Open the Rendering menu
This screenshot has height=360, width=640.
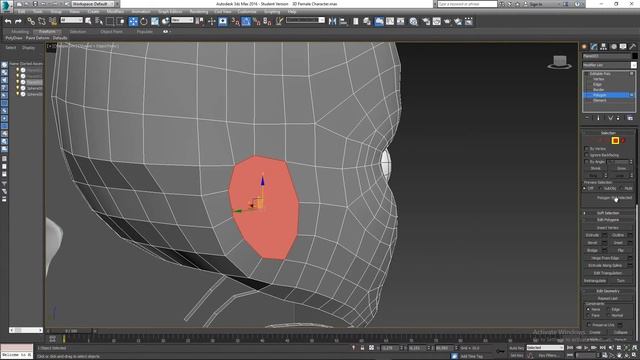coord(199,12)
